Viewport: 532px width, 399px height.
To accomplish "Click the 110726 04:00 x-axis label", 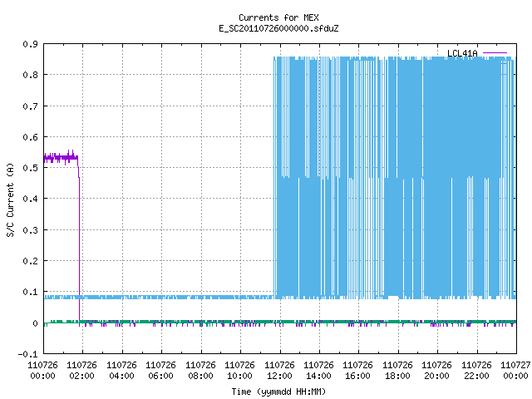I will coord(121,371).
